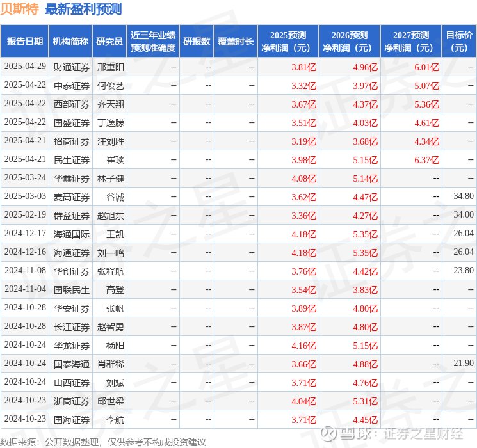Select the 近三年业绩预测准确度 column header
Image resolution: width=477 pixels, height=448 pixels.
(x=153, y=41)
